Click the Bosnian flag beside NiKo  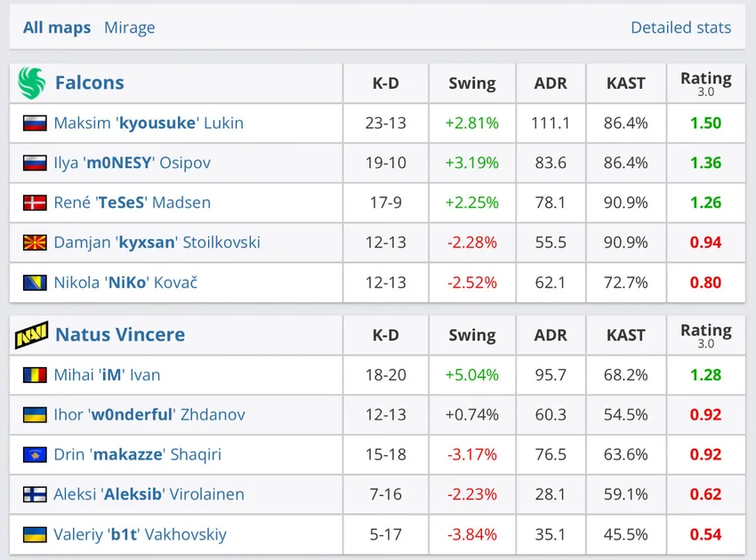[35, 283]
